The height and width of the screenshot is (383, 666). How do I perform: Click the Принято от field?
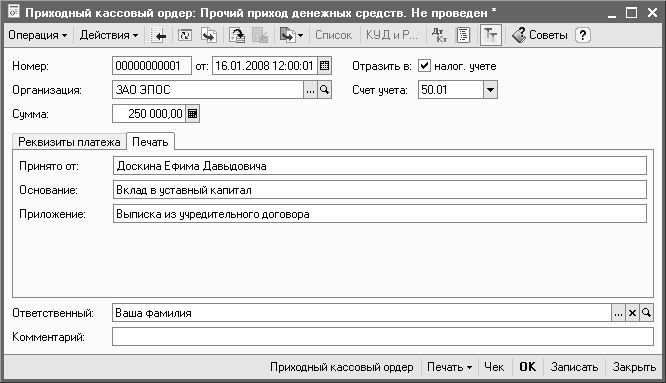(380, 166)
